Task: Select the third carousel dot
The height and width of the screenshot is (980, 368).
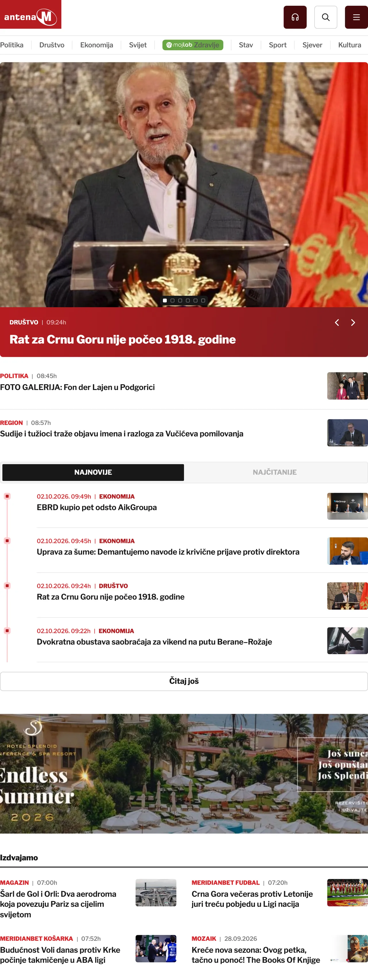Action: point(180,301)
